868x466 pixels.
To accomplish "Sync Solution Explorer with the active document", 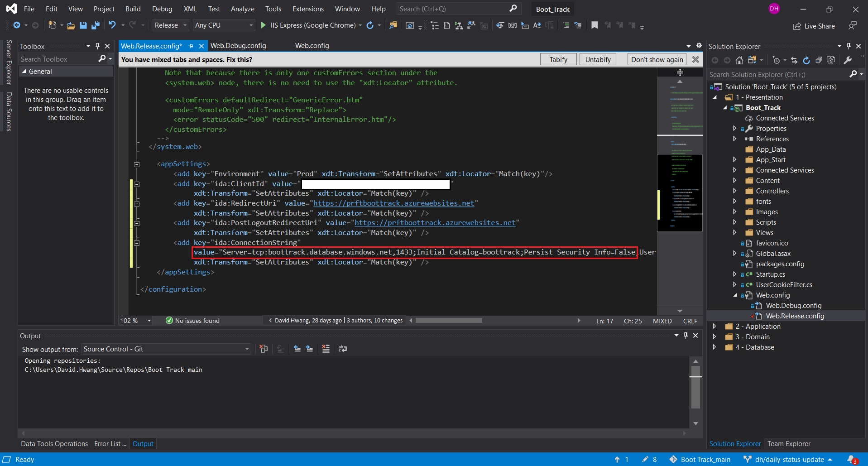I will point(795,60).
